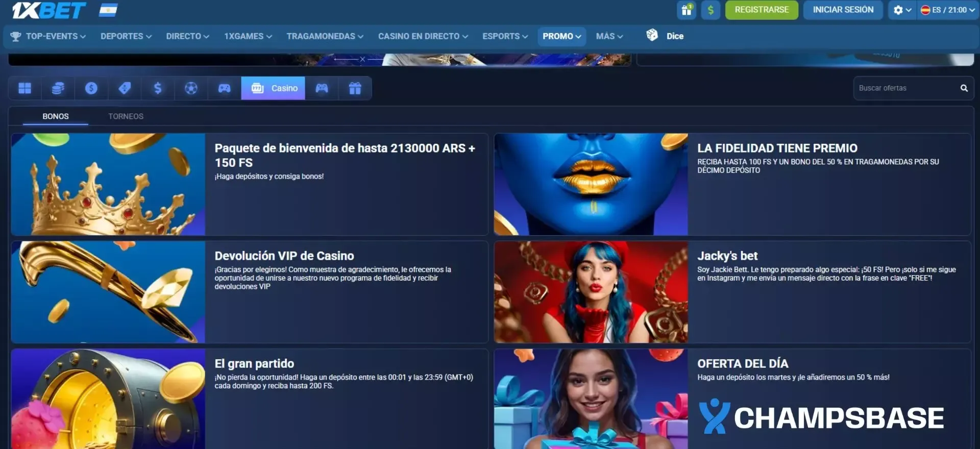Open the vault and coins image

108,399
